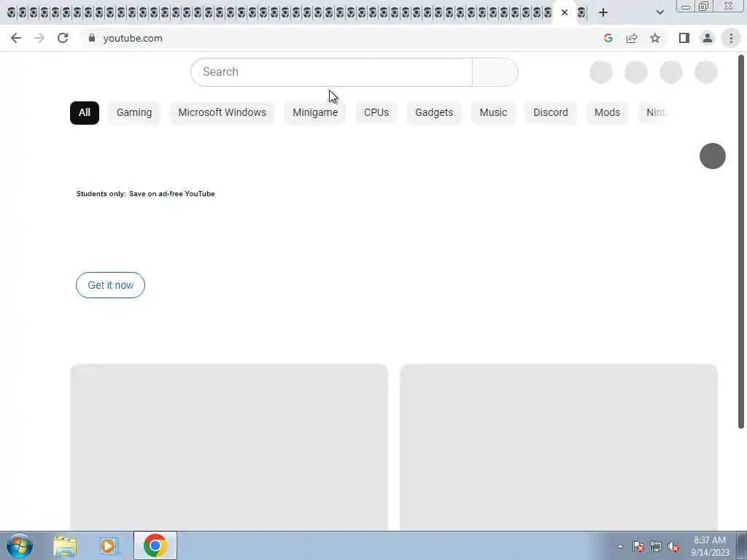Click the address bar URL youtube.com

(x=133, y=38)
